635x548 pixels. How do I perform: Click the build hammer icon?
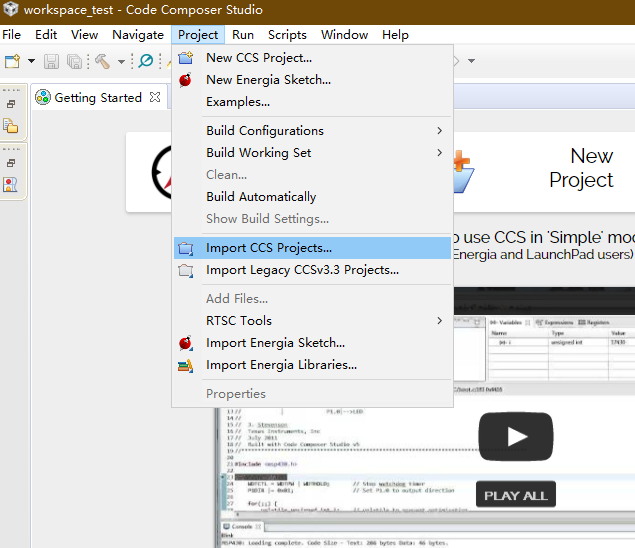tap(102, 61)
